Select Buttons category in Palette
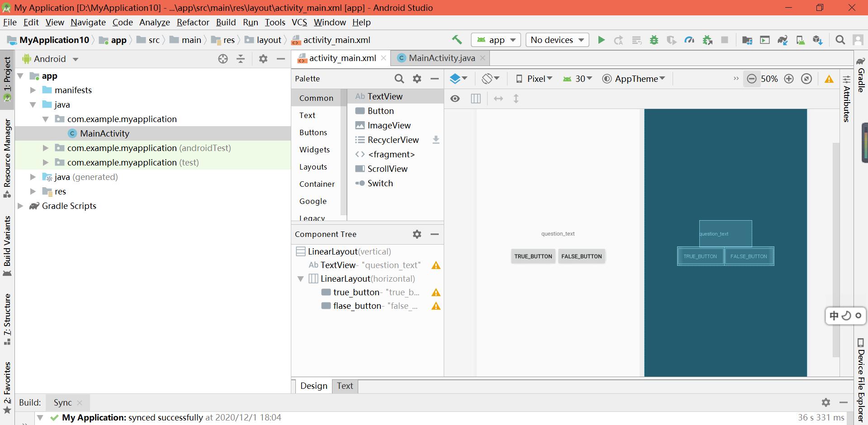This screenshot has height=425, width=868. pos(313,132)
